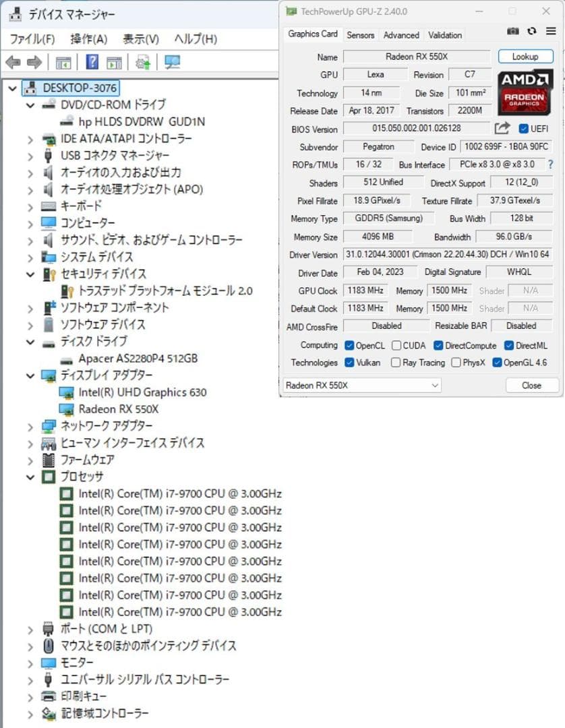Viewport: 565px width, 728px height.
Task: Toggle the DirectML checkbox
Action: [509, 345]
